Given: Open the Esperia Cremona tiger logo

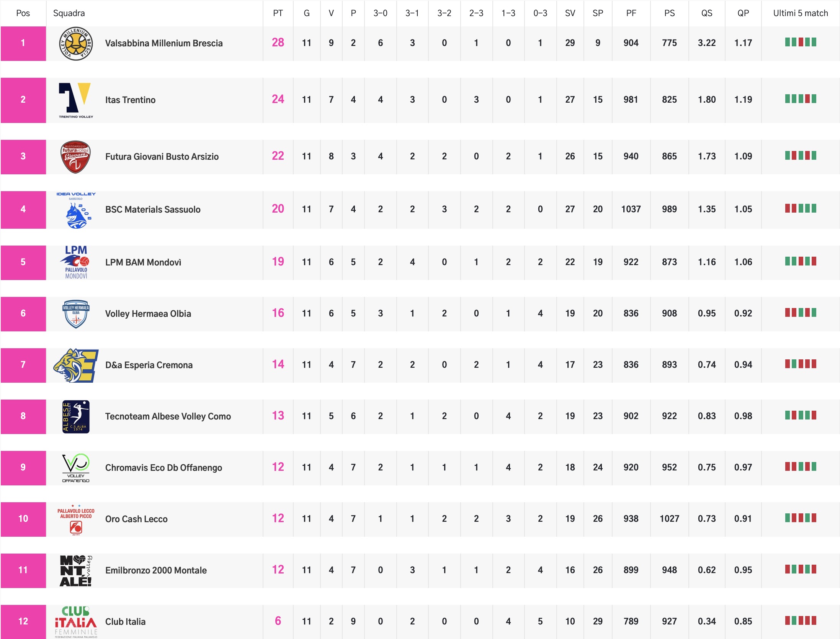Looking at the screenshot, I should [76, 365].
